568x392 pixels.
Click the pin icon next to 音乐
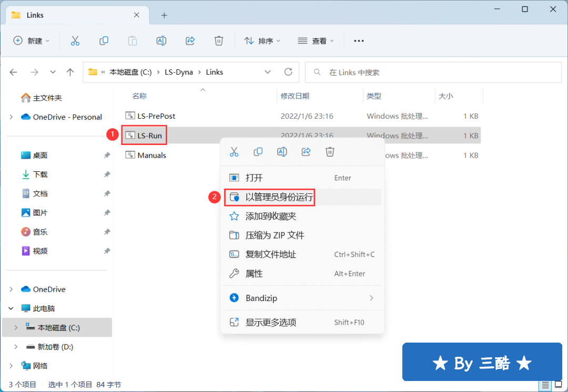tap(107, 232)
